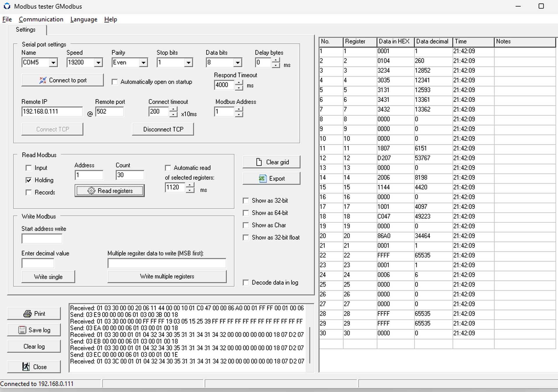Viewport: 558px width, 392px height.
Task: Open the Communication menu
Action: click(41, 19)
